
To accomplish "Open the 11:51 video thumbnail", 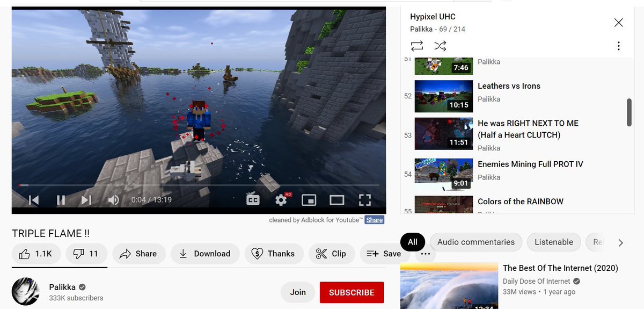I will pyautogui.click(x=444, y=134).
